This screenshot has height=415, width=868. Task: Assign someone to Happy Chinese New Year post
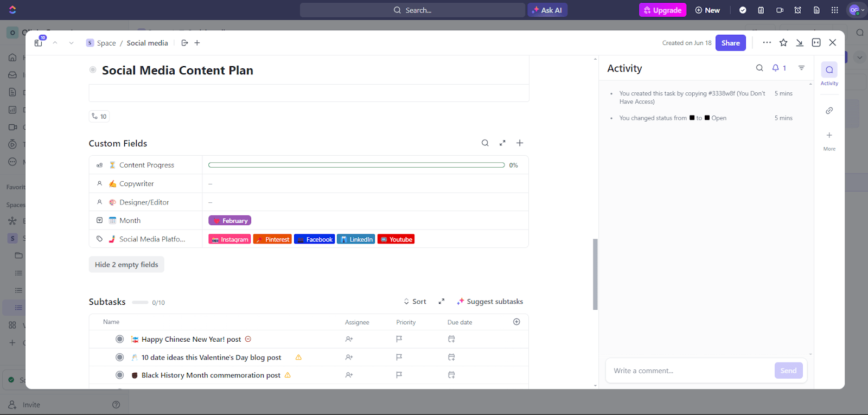(x=349, y=339)
